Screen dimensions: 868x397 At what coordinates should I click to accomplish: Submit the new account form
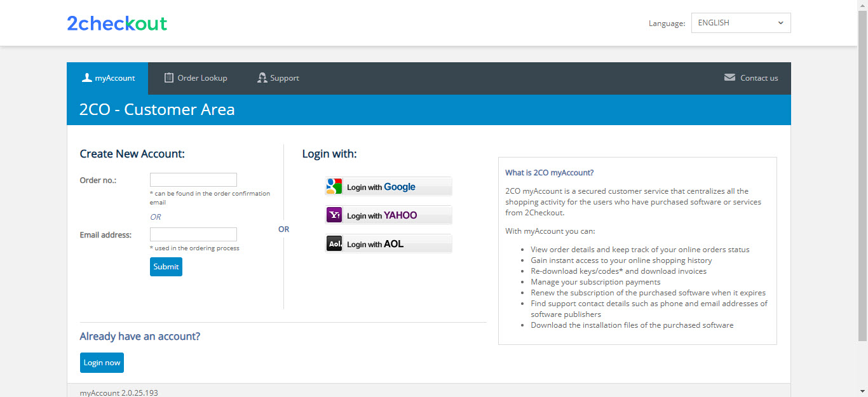166,267
